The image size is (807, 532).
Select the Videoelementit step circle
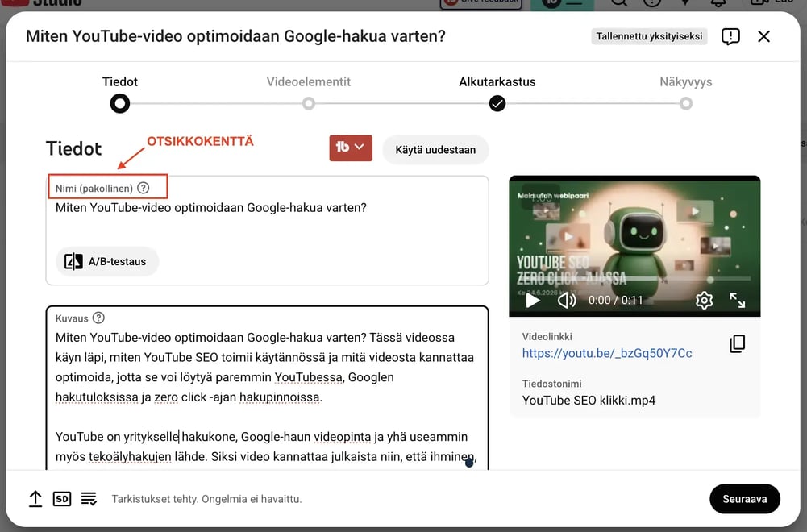(x=308, y=104)
